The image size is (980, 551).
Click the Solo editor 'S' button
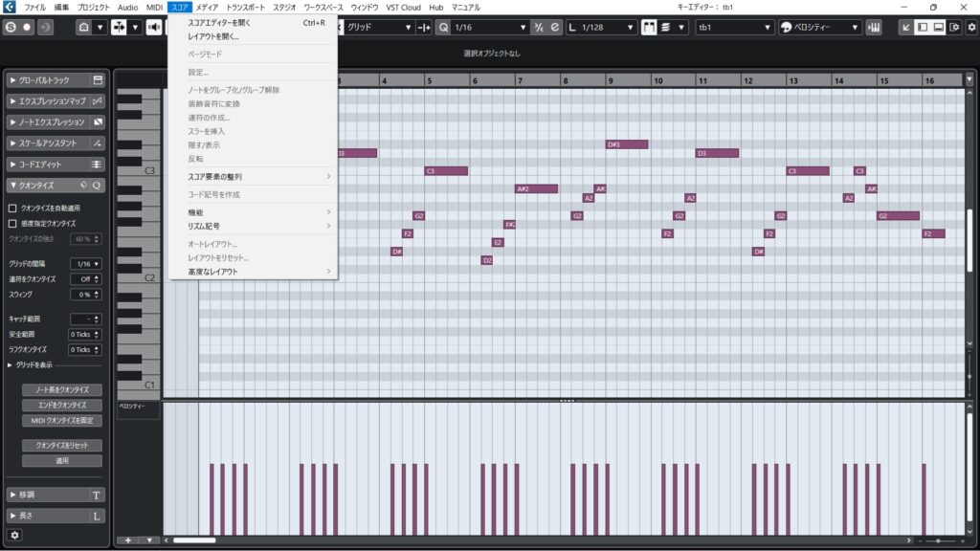pos(9,27)
